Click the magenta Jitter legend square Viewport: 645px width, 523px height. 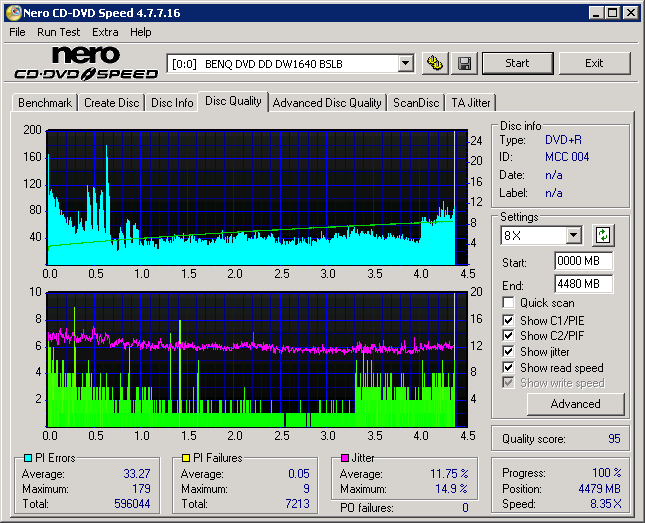[x=345, y=458]
